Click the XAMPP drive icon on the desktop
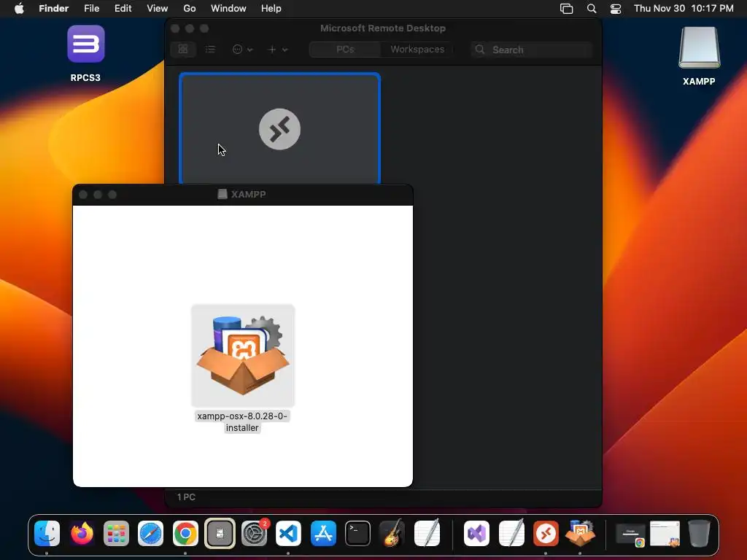The image size is (747, 560). (699, 47)
